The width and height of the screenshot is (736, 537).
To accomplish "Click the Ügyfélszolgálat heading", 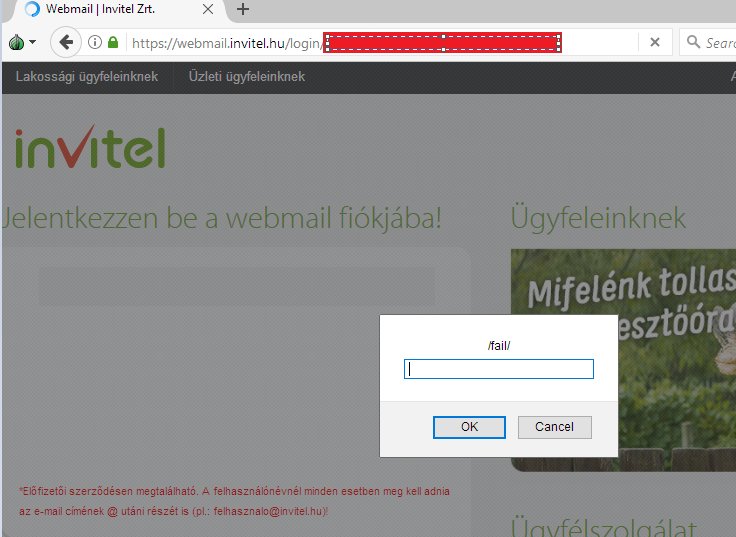I will point(604,527).
